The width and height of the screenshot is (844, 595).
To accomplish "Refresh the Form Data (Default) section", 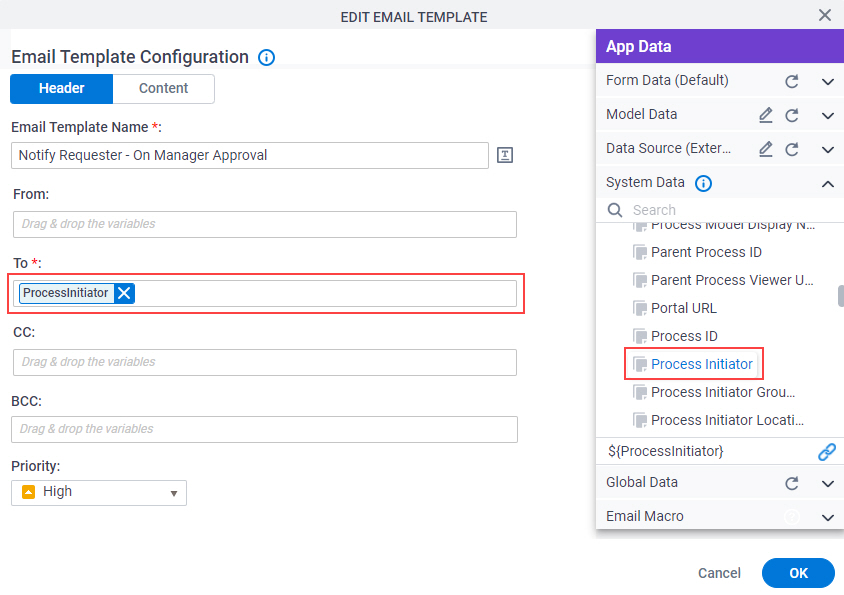I will coord(791,81).
